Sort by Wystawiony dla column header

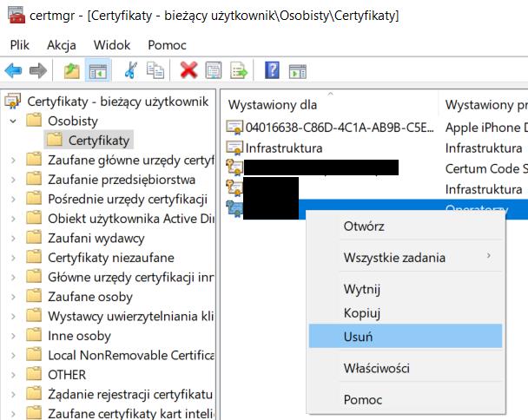pos(330,104)
